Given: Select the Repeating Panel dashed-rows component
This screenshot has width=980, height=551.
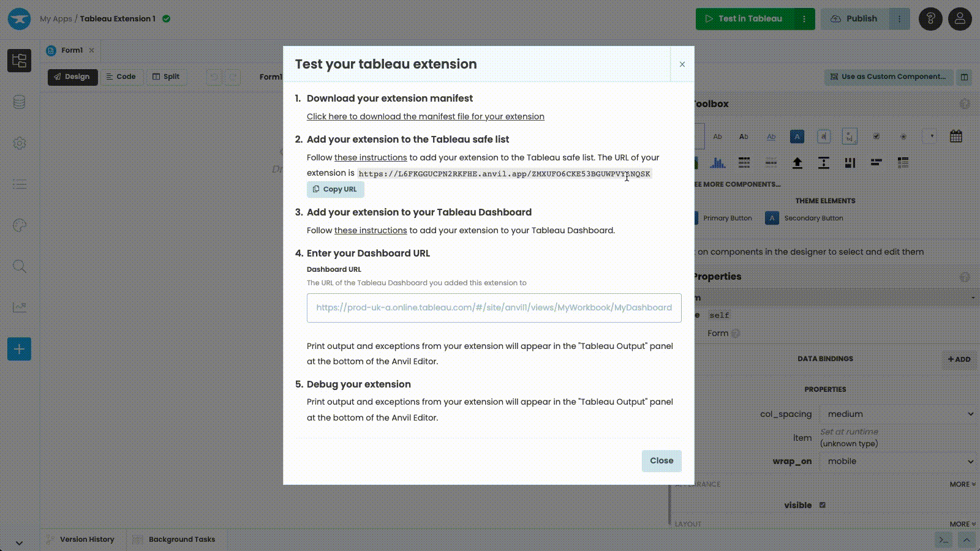Looking at the screenshot, I should 771,163.
